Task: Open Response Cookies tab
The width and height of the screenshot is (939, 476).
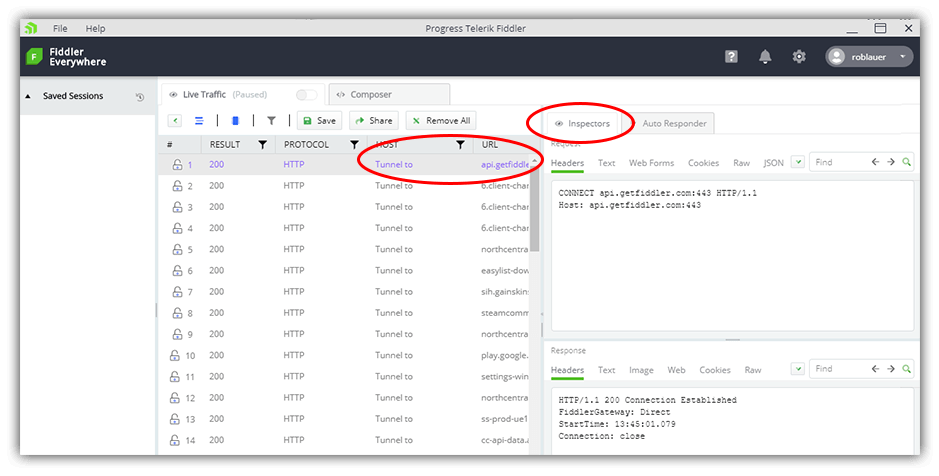Action: pyautogui.click(x=715, y=370)
